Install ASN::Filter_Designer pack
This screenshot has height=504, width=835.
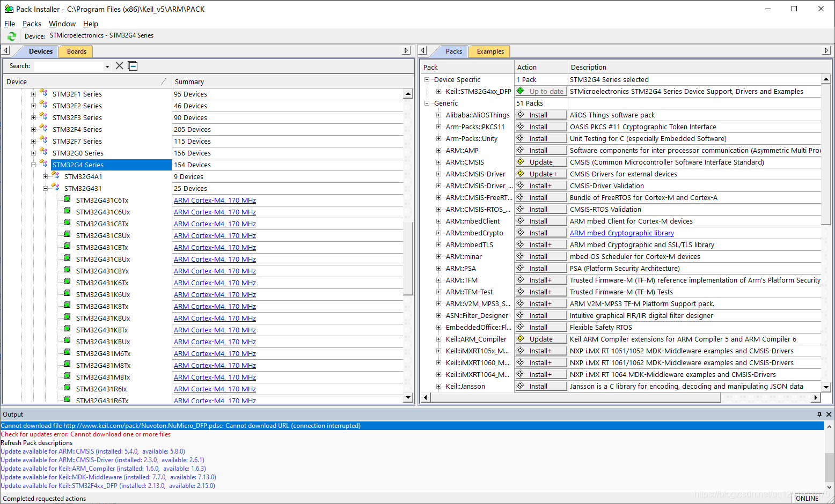541,315
